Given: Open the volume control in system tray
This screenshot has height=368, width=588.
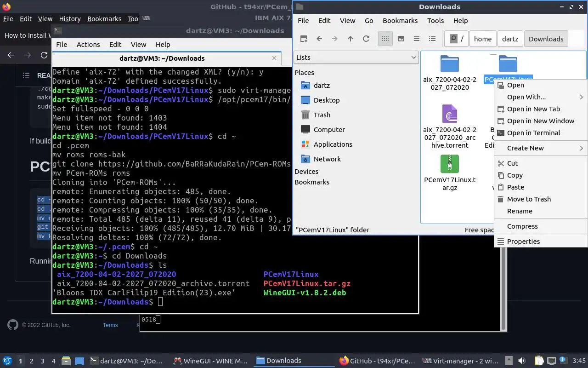Looking at the screenshot, I should pyautogui.click(x=522, y=361).
